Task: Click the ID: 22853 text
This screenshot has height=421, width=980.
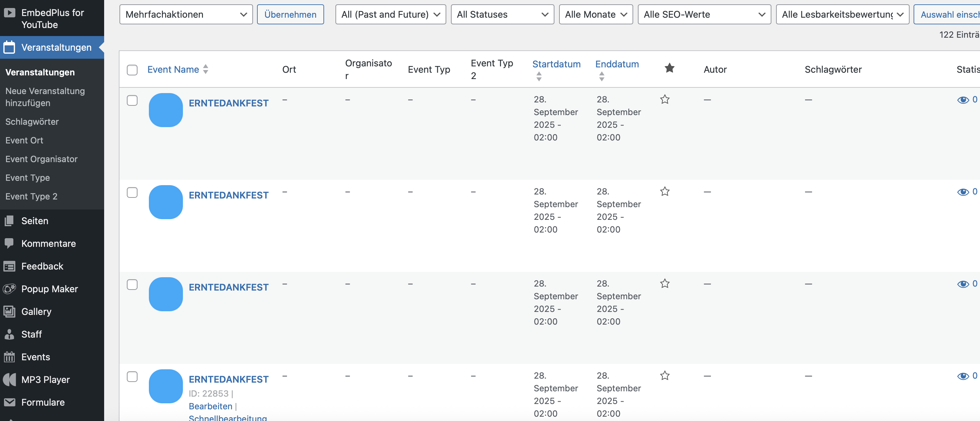Action: click(209, 393)
